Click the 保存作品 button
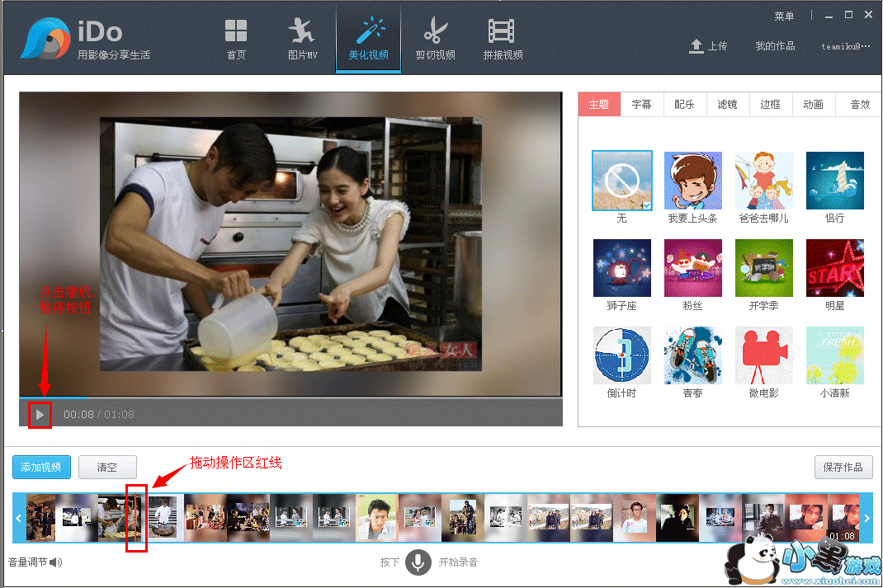 coord(843,468)
